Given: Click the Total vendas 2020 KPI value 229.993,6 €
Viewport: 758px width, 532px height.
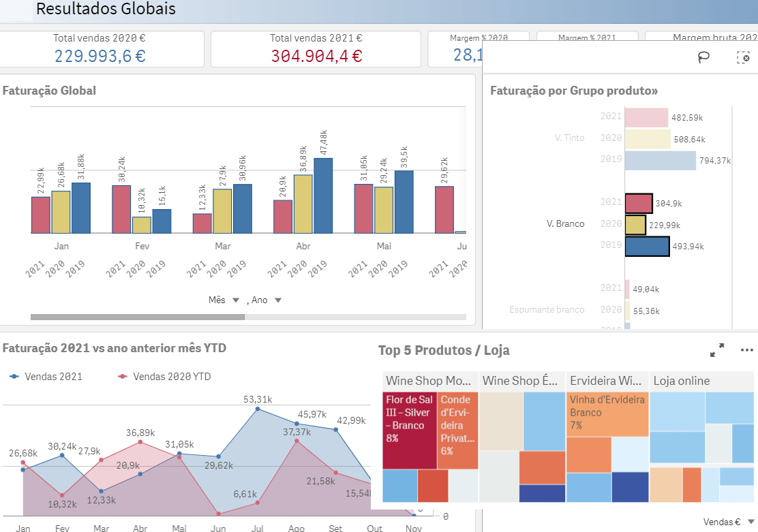Looking at the screenshot, I should [x=100, y=56].
